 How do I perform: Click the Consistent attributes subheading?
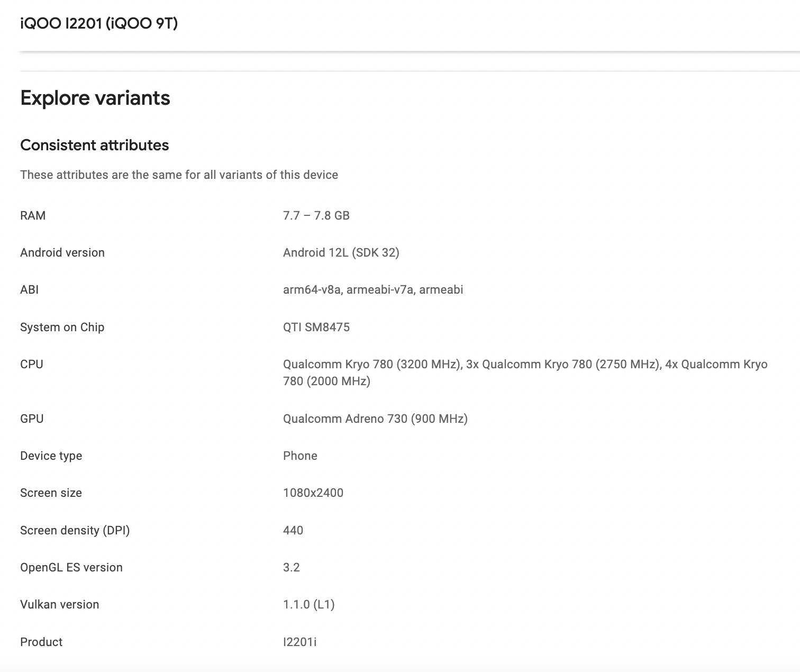pos(94,145)
